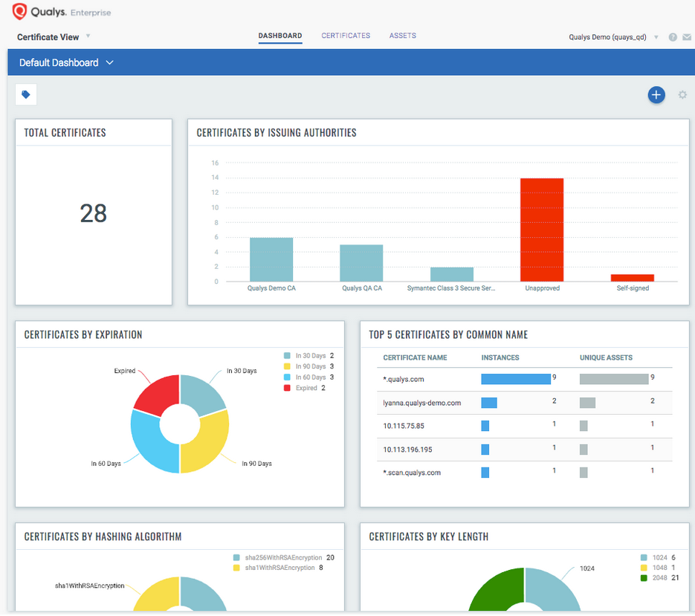Click the Unique Assets column header
The image size is (695, 616).
(606, 357)
